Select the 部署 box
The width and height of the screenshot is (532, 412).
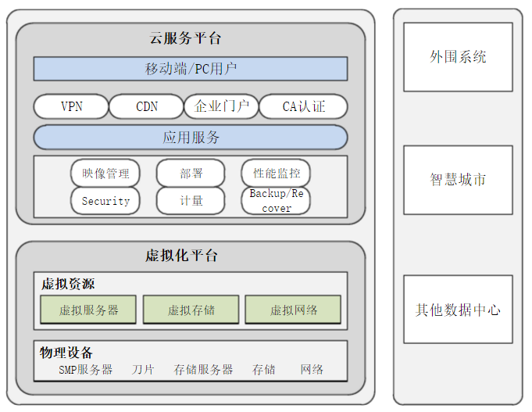(191, 173)
